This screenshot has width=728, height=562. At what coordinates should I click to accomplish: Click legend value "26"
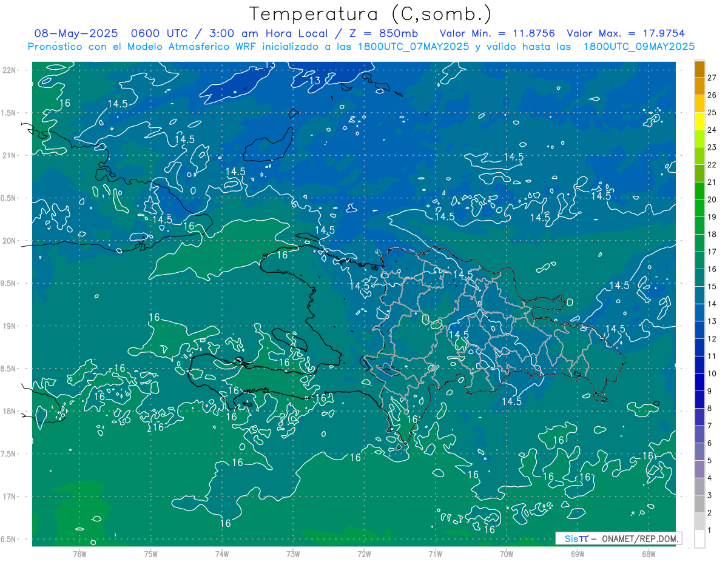(712, 95)
